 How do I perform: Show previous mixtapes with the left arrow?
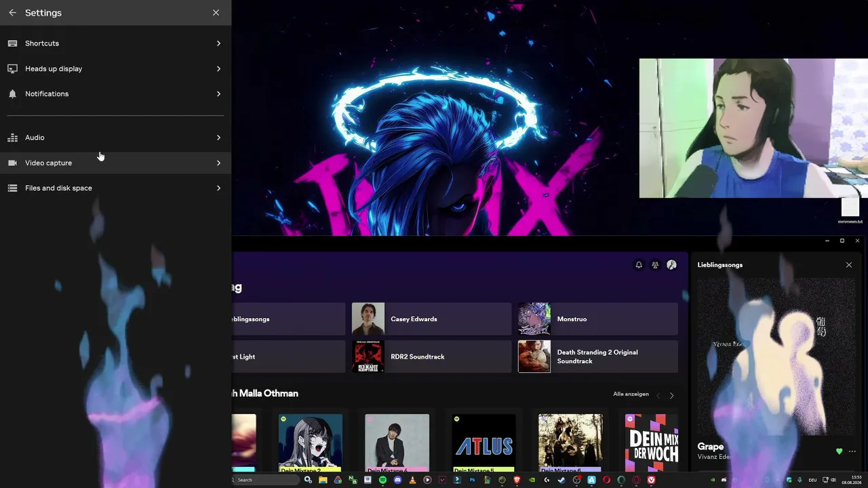pyautogui.click(x=658, y=395)
